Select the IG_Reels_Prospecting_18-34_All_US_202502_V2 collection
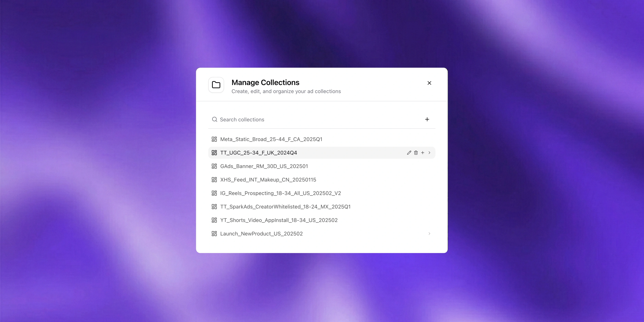The image size is (644, 322). 280,193
